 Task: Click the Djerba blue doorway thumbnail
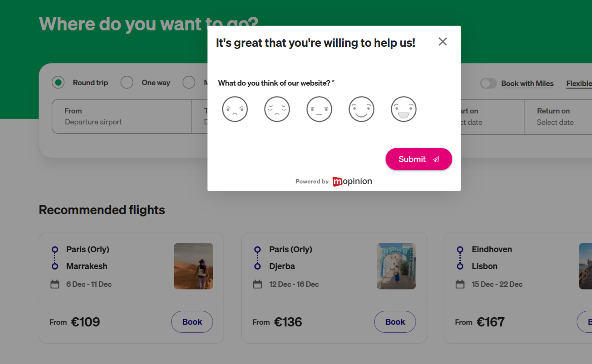click(396, 266)
